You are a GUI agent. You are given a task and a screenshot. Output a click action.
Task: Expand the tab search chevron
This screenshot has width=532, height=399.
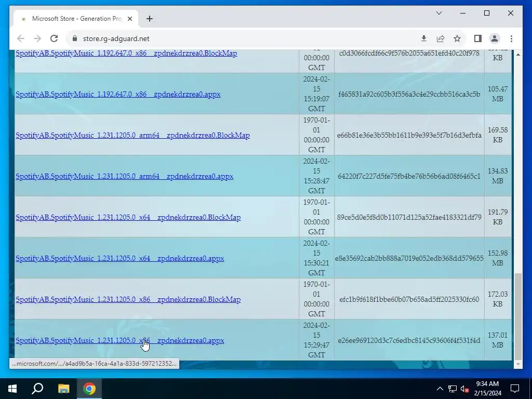(439, 13)
